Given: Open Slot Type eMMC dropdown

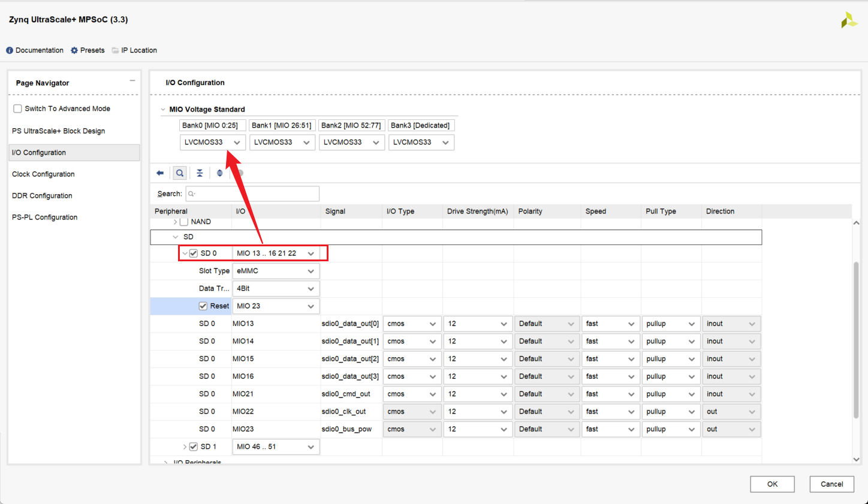Looking at the screenshot, I should pyautogui.click(x=276, y=271).
